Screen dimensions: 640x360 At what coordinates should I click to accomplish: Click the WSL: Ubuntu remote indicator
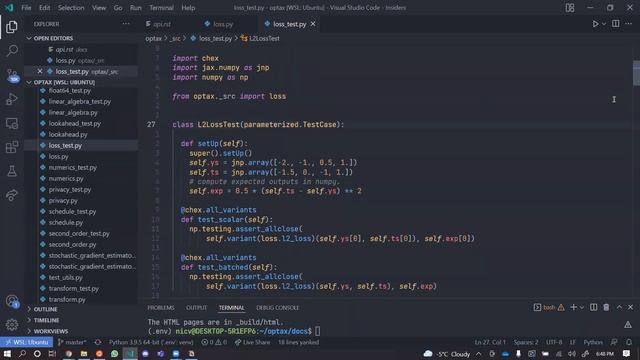pos(27,342)
